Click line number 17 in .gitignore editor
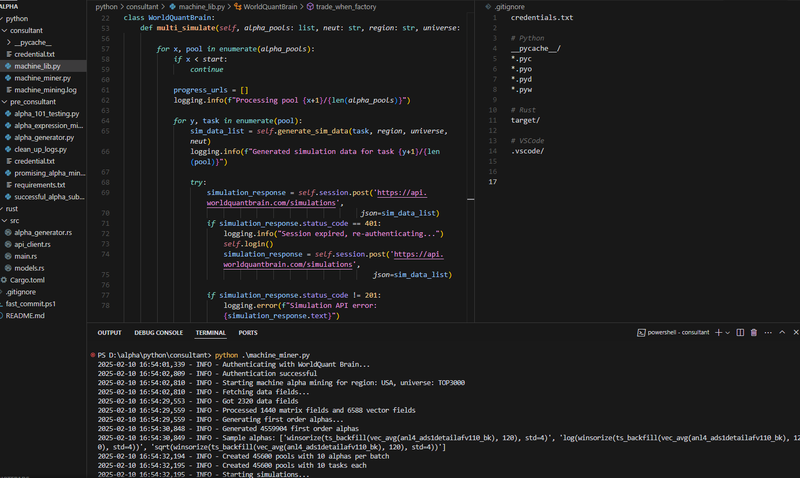The image size is (800, 478). click(x=492, y=182)
